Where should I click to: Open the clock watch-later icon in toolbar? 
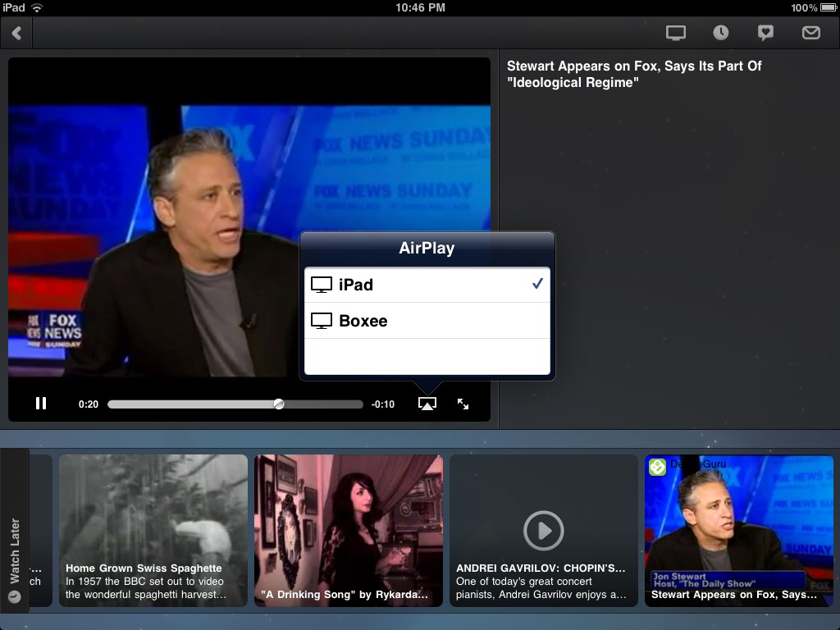click(720, 33)
